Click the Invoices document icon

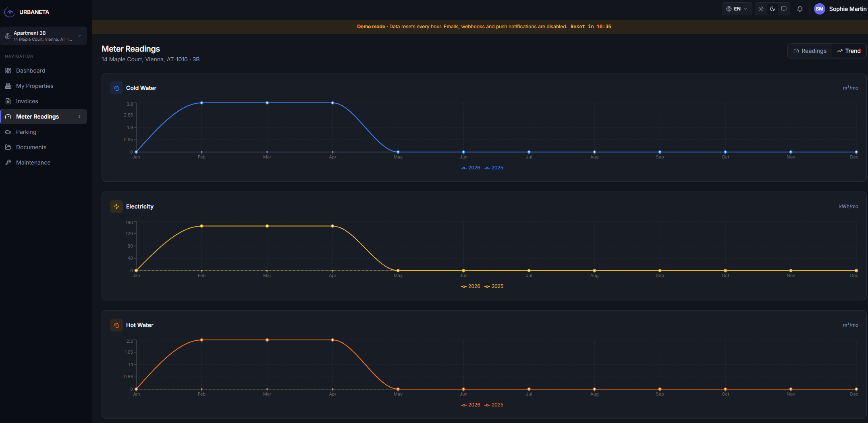pyautogui.click(x=8, y=101)
